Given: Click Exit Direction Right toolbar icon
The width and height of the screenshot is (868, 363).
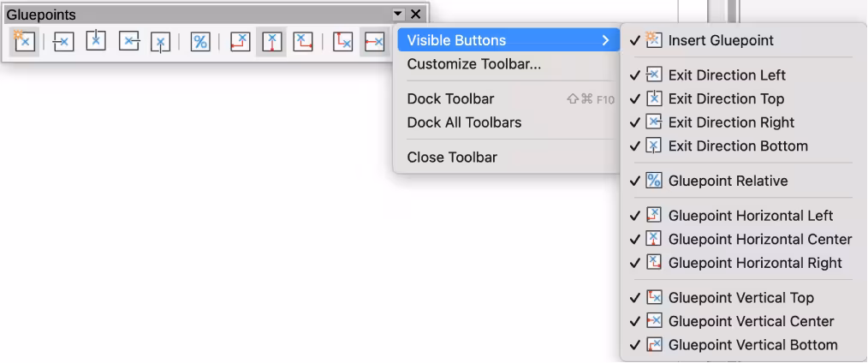Looking at the screenshot, I should (x=128, y=41).
